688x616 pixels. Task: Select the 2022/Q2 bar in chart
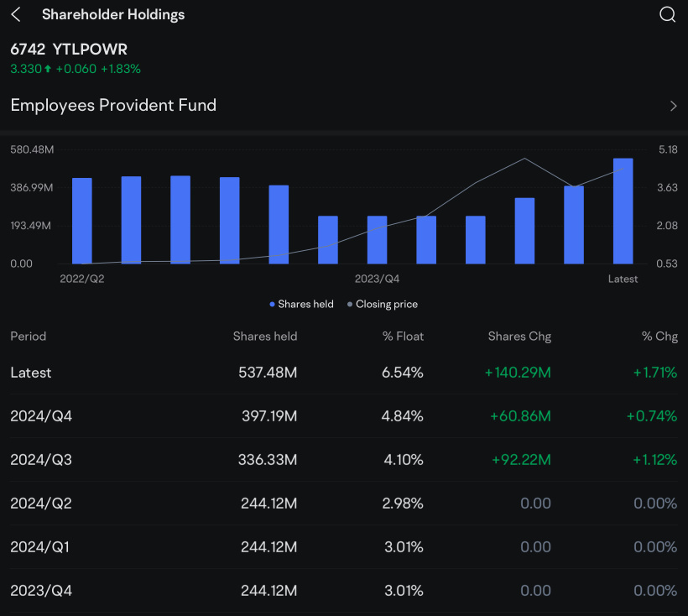pos(82,221)
